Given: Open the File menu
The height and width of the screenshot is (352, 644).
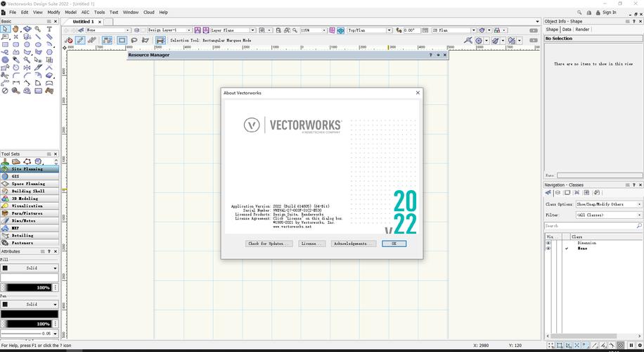Looking at the screenshot, I should pyautogui.click(x=13, y=13).
